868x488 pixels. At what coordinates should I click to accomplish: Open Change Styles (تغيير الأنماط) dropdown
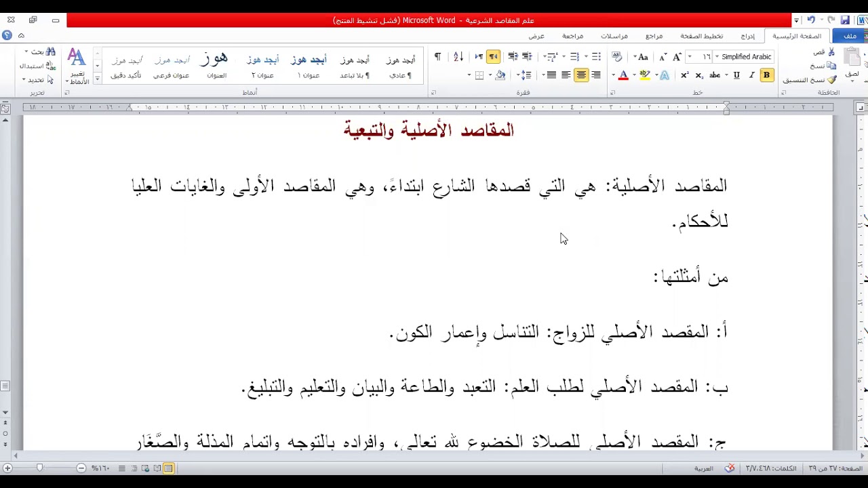77,66
